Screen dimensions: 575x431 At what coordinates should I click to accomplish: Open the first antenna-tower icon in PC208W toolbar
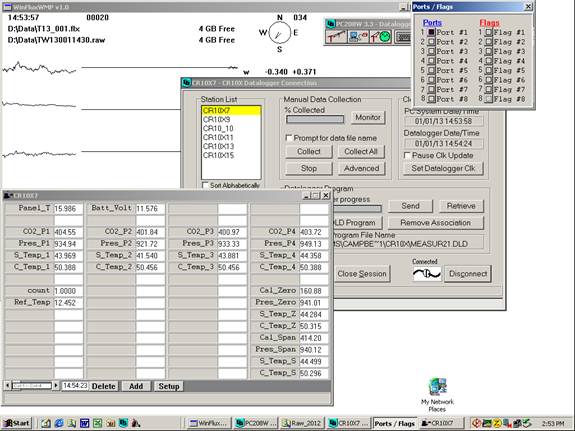pyautogui.click(x=336, y=37)
